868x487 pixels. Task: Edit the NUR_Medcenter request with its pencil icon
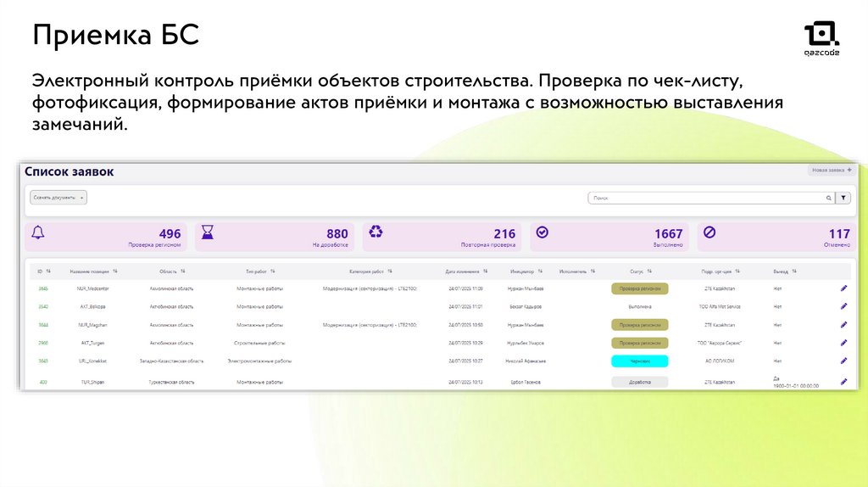(x=843, y=288)
